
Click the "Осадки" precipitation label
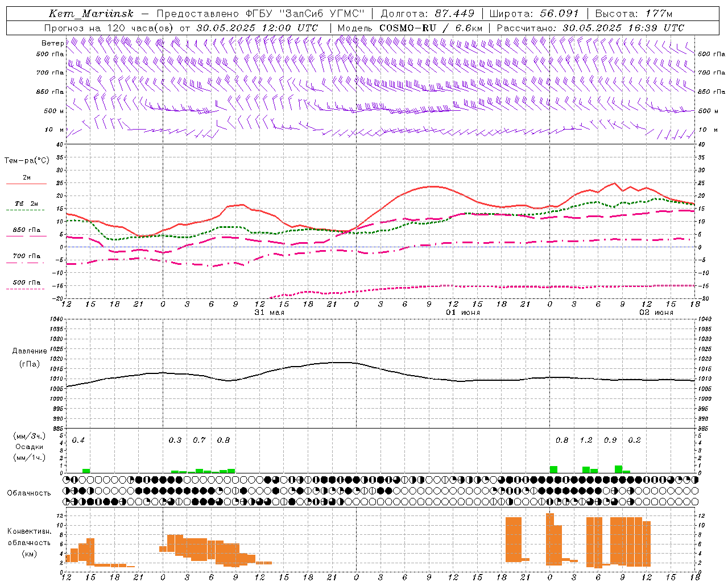click(30, 447)
